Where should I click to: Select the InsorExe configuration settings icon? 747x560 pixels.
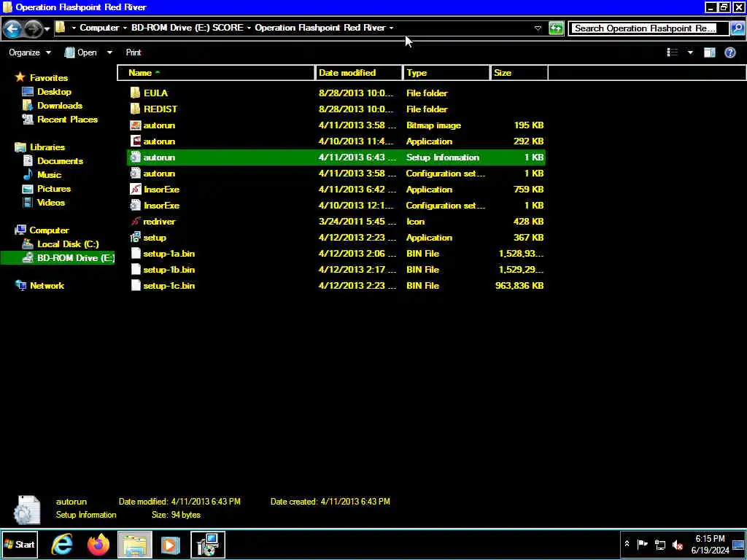pyautogui.click(x=135, y=205)
